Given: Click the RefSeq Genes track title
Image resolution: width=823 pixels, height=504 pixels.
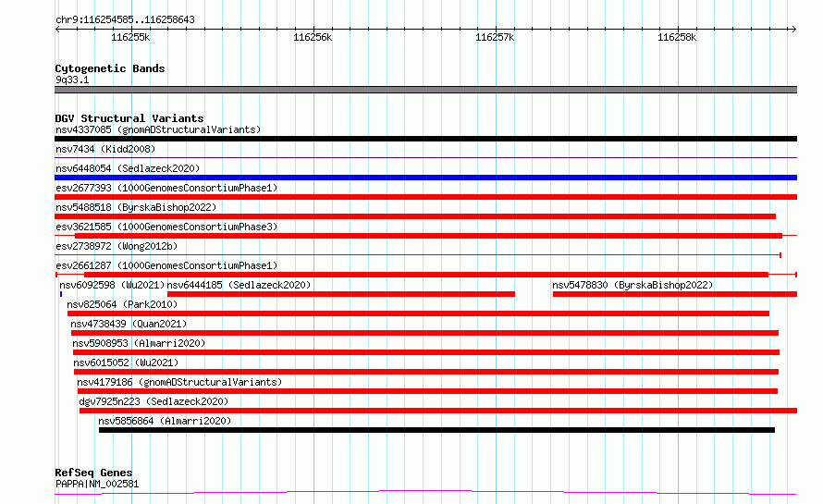Looking at the screenshot, I should click(93, 473).
